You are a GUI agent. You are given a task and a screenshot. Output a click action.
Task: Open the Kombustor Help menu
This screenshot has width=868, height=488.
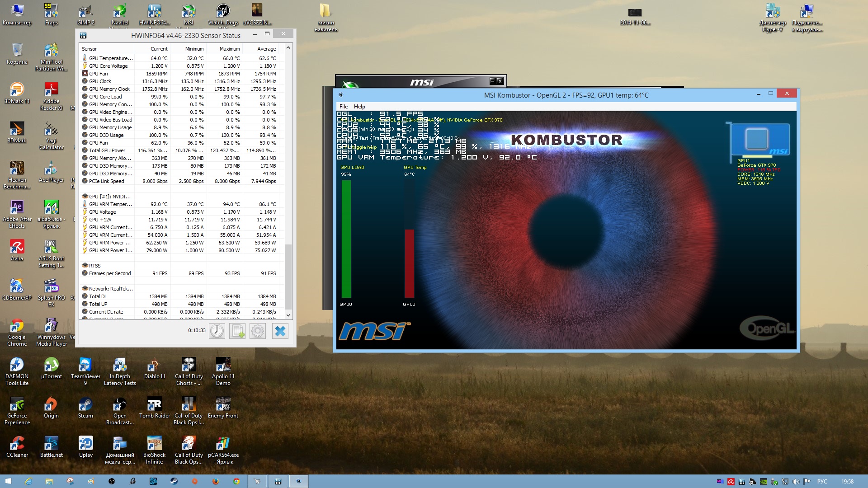click(x=359, y=107)
